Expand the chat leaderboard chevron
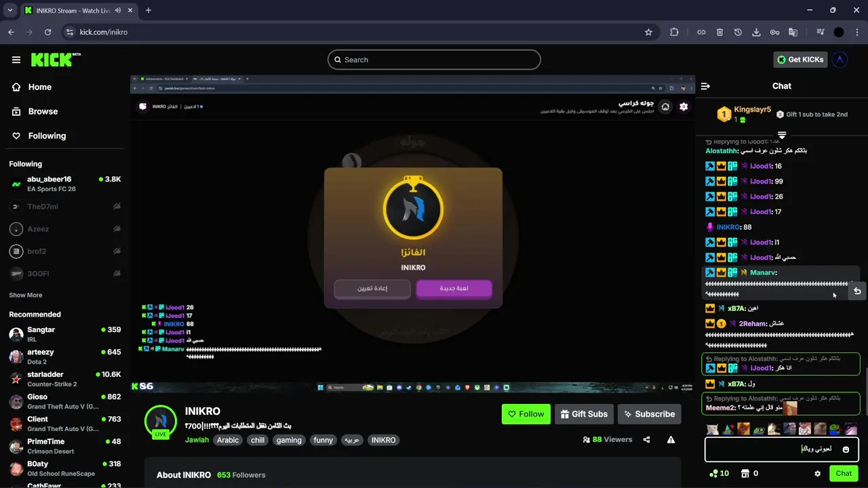The height and width of the screenshot is (488, 868). [782, 135]
